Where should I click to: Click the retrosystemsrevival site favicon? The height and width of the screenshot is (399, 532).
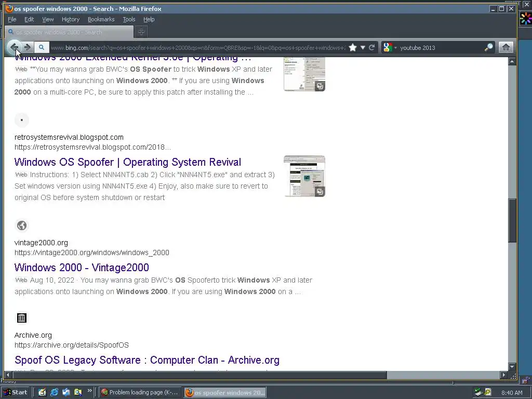tap(22, 120)
